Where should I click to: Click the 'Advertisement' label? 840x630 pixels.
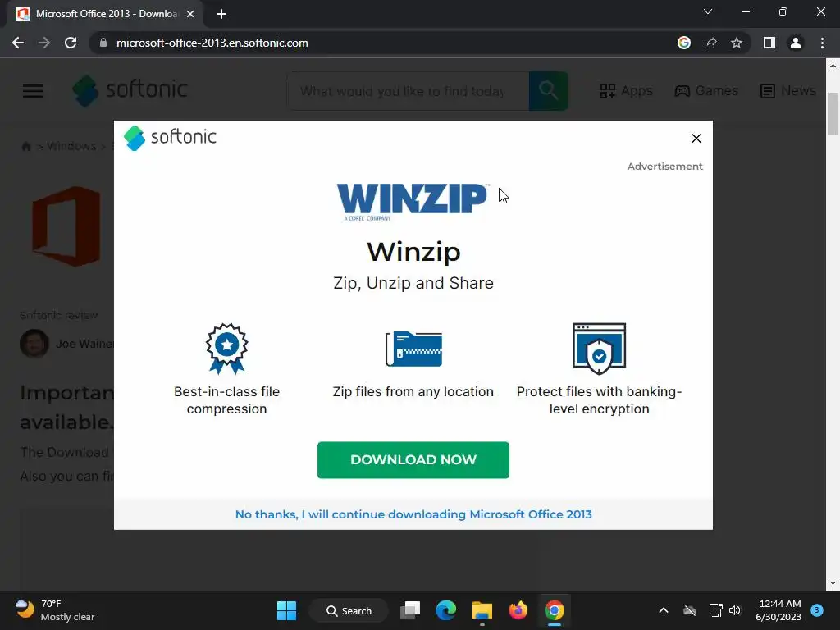coord(664,166)
